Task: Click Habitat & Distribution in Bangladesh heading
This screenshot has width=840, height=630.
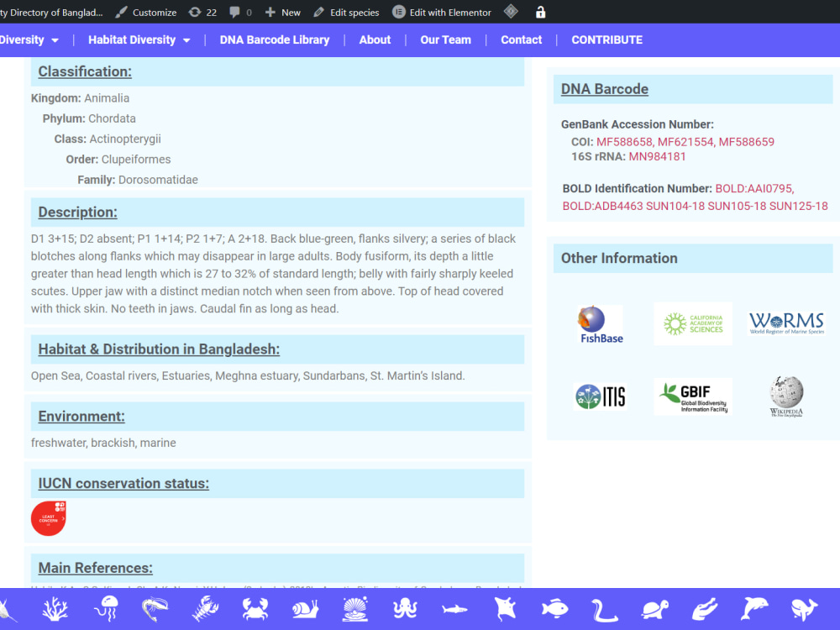Action: tap(159, 349)
